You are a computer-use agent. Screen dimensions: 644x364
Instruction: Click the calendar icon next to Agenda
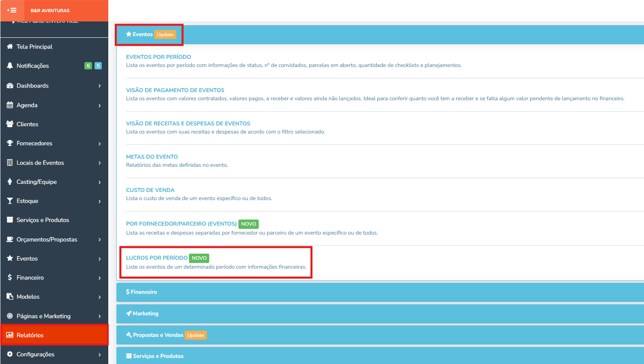(10, 105)
